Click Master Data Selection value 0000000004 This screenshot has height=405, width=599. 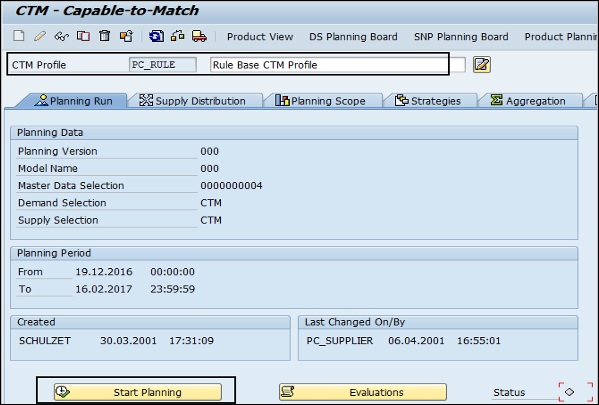231,186
